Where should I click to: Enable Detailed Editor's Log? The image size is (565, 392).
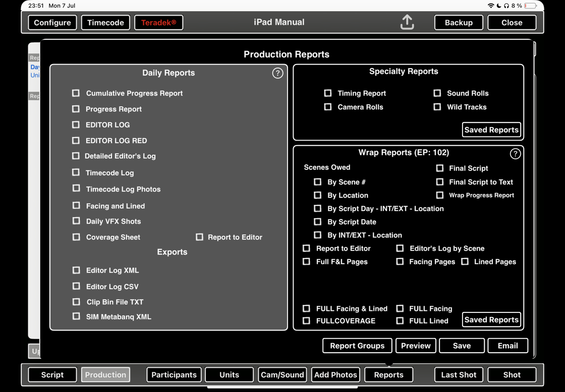76,156
